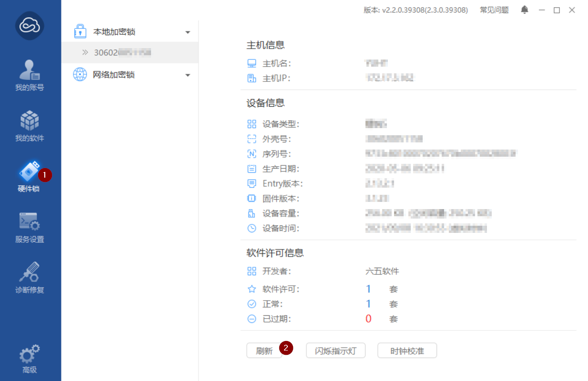The height and width of the screenshot is (381, 588).
Task: Click the notification bell icon
Action: pyautogui.click(x=525, y=10)
